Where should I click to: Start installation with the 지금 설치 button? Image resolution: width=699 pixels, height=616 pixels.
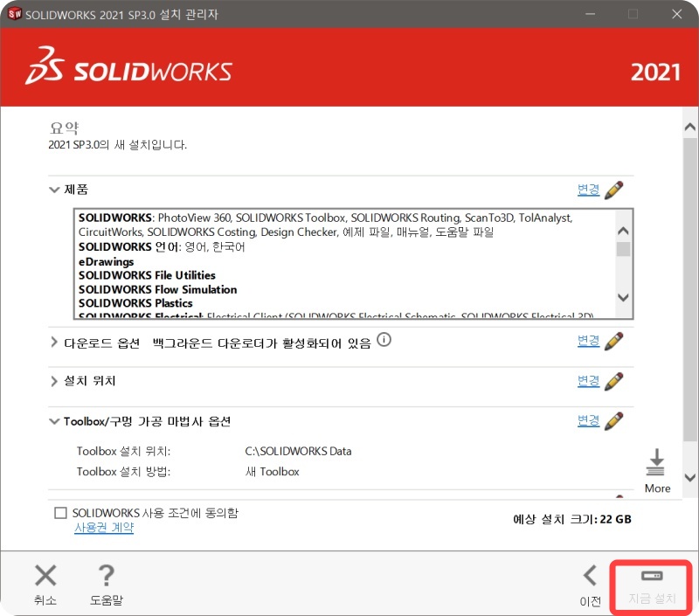pyautogui.click(x=649, y=584)
